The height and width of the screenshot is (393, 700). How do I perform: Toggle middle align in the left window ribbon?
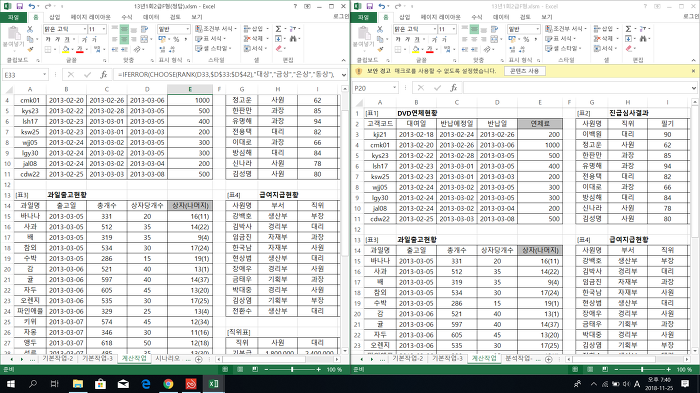(124, 29)
